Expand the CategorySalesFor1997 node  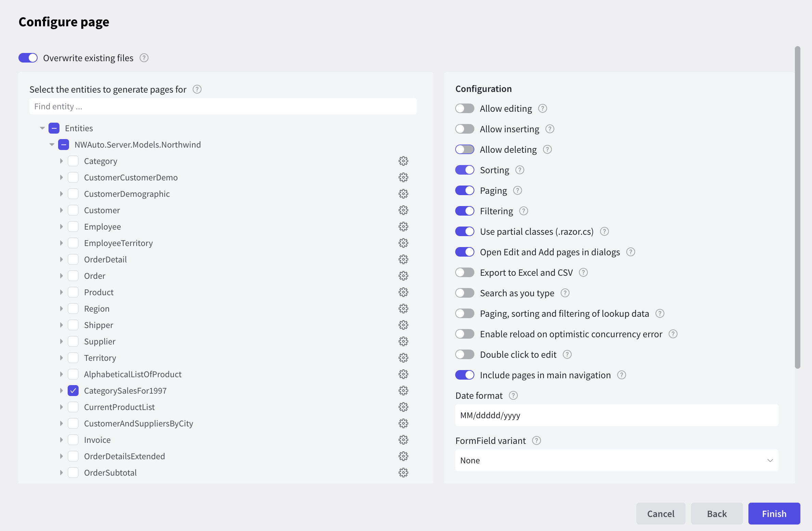coord(62,391)
